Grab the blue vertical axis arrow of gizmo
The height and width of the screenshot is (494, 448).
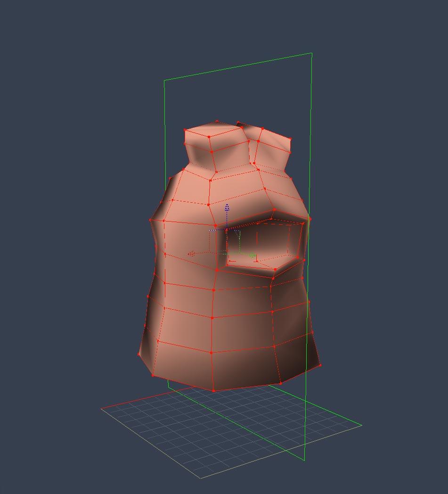click(x=227, y=207)
